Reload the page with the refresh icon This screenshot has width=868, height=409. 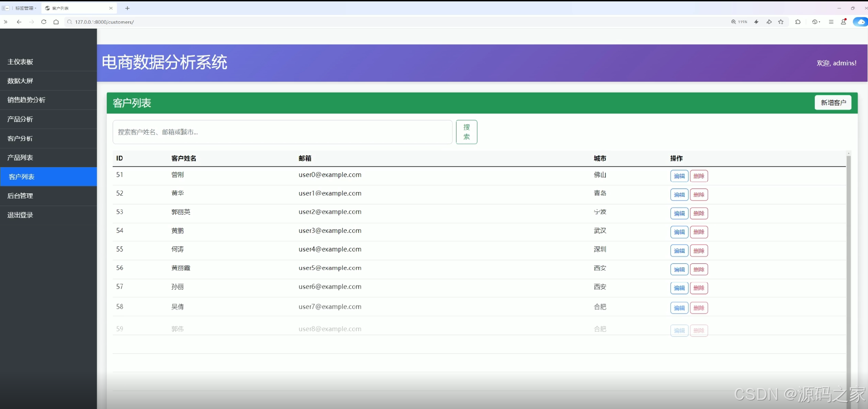point(44,22)
